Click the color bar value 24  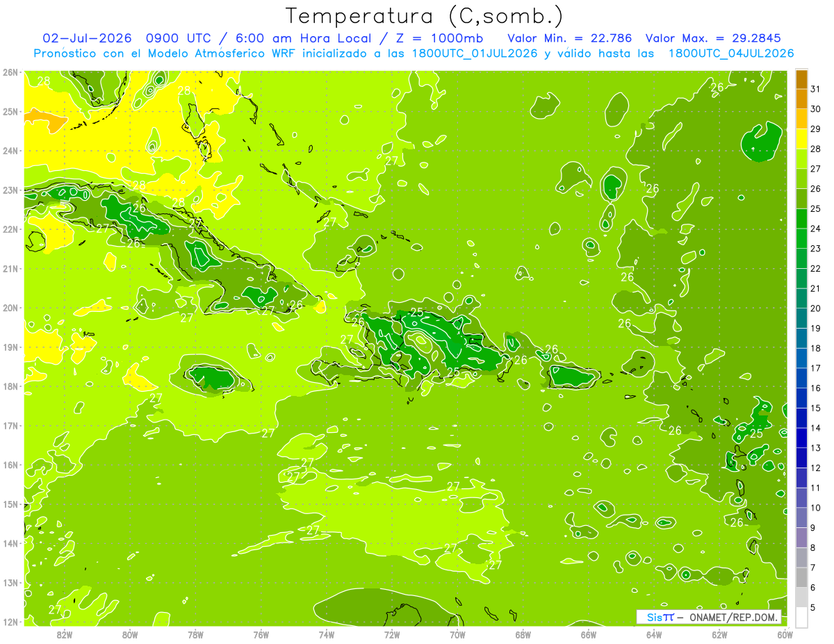(816, 229)
